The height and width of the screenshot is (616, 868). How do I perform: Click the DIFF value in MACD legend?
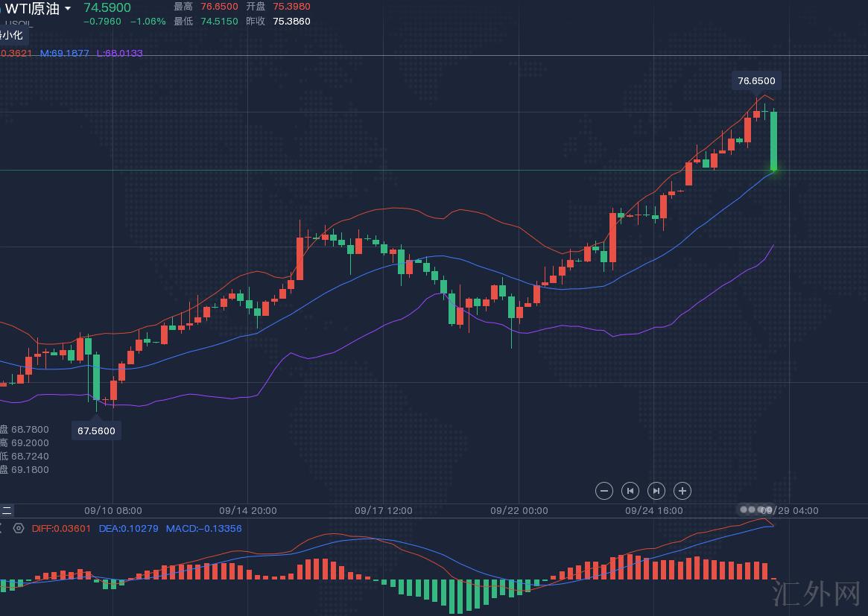(61, 528)
